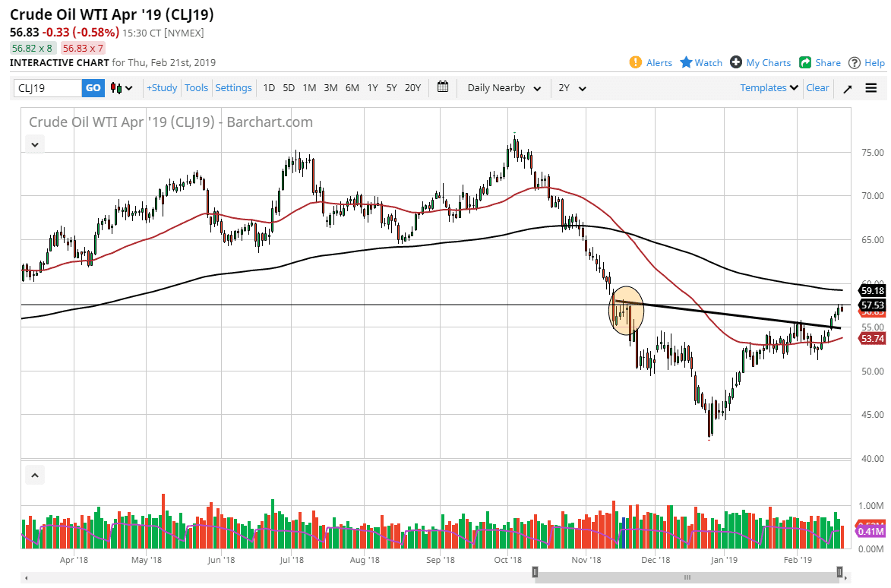The height and width of the screenshot is (588, 891).
Task: Open the hamburger chart menu icon
Action: click(870, 88)
